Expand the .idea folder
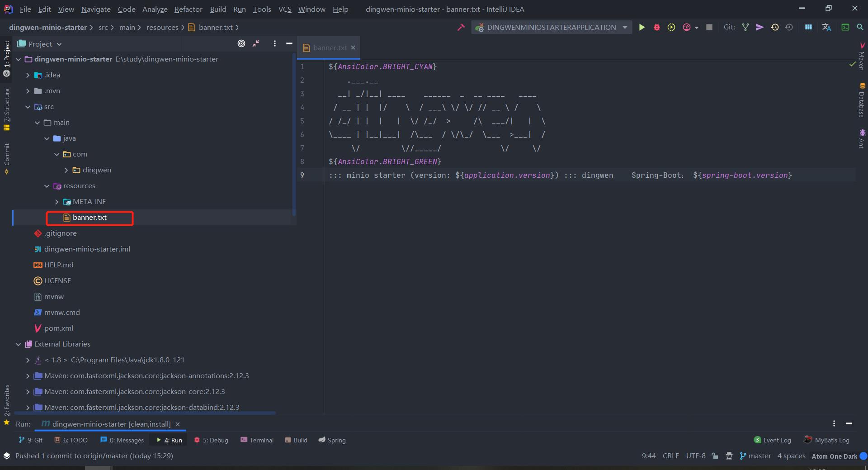868x470 pixels. point(28,75)
